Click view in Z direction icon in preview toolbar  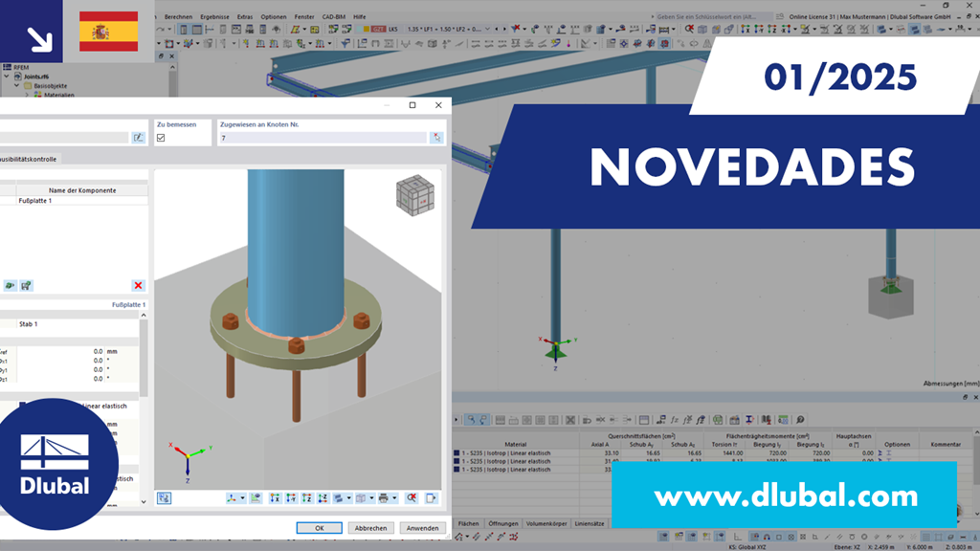point(307,497)
